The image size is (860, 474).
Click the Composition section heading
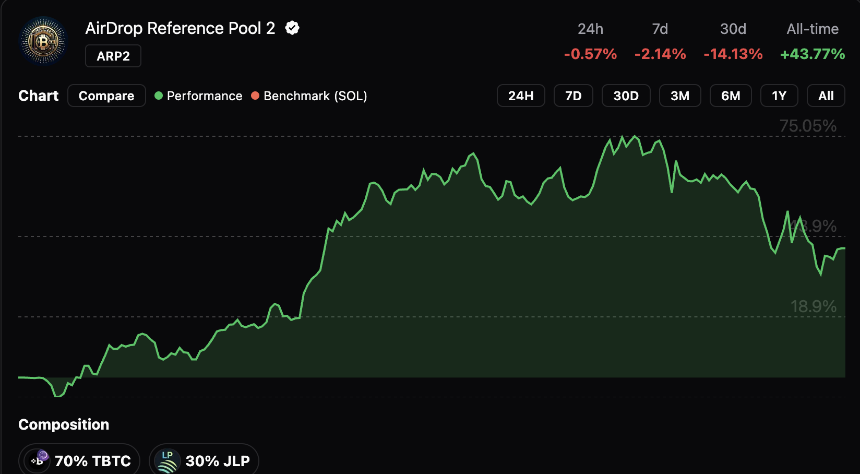(64, 425)
